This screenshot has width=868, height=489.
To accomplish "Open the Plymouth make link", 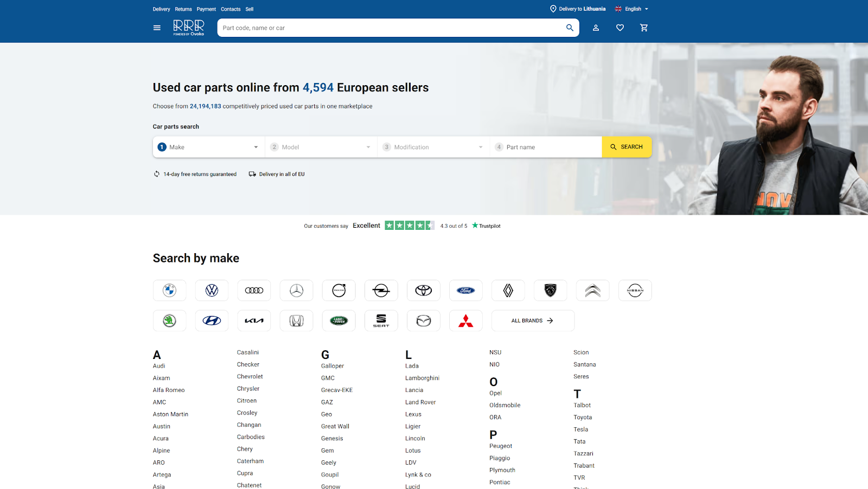I will (502, 471).
